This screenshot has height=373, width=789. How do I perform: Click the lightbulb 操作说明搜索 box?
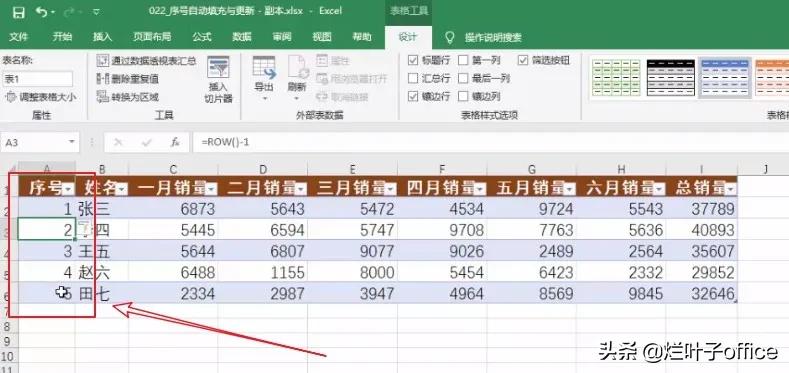484,37
